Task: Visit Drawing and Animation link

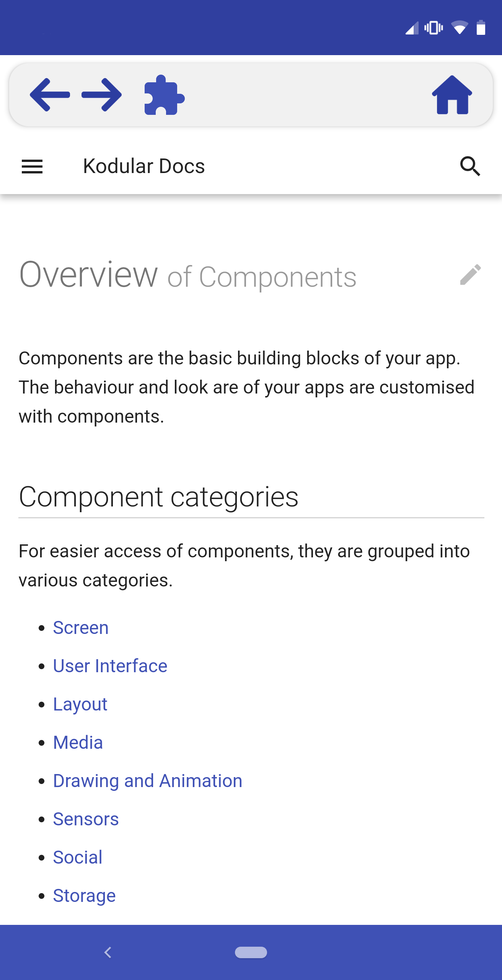Action: point(148,781)
